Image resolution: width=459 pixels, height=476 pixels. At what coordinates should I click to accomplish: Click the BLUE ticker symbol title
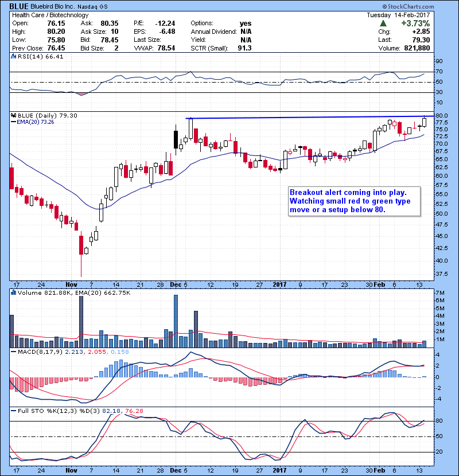pyautogui.click(x=19, y=6)
